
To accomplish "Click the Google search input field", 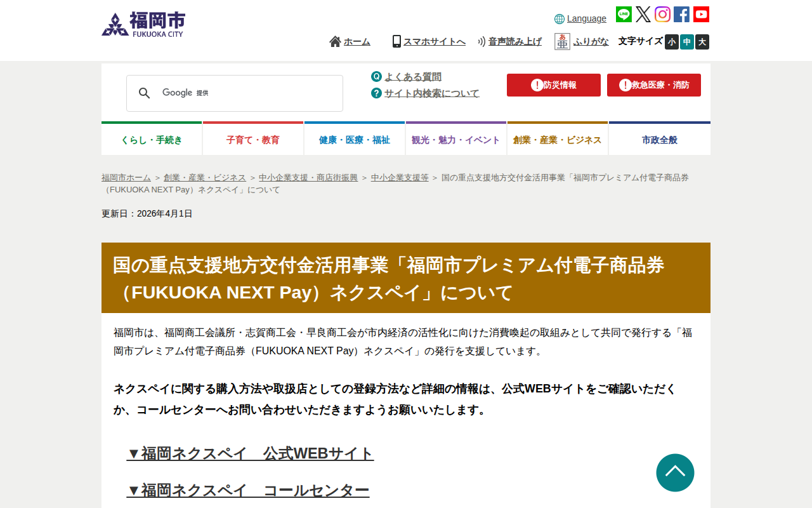I will click(x=235, y=93).
